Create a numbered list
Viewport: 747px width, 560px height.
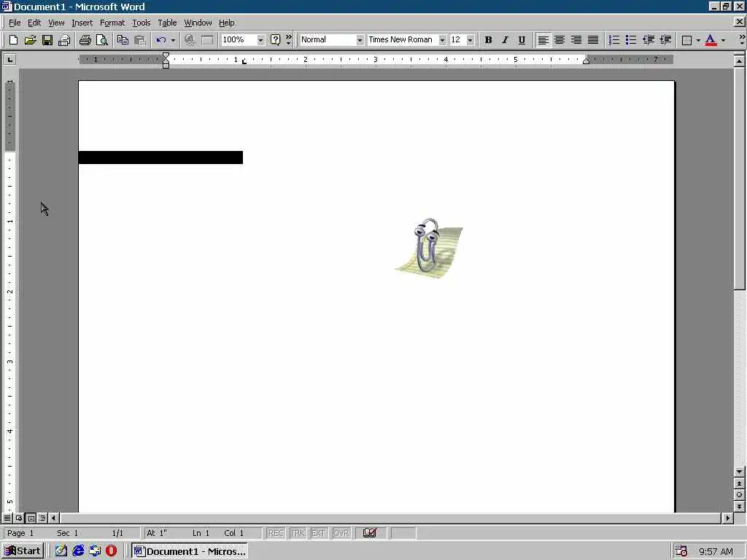point(614,40)
